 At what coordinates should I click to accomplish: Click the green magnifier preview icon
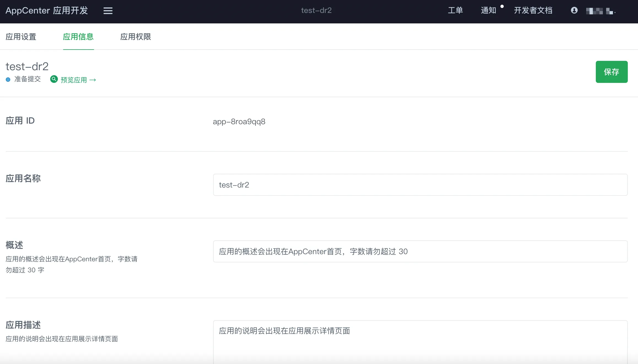tap(54, 79)
